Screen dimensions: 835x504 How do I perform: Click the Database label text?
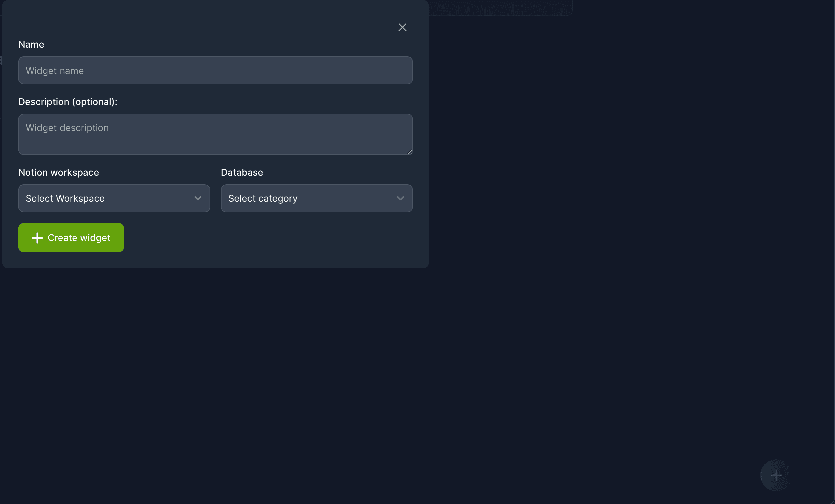(x=242, y=173)
